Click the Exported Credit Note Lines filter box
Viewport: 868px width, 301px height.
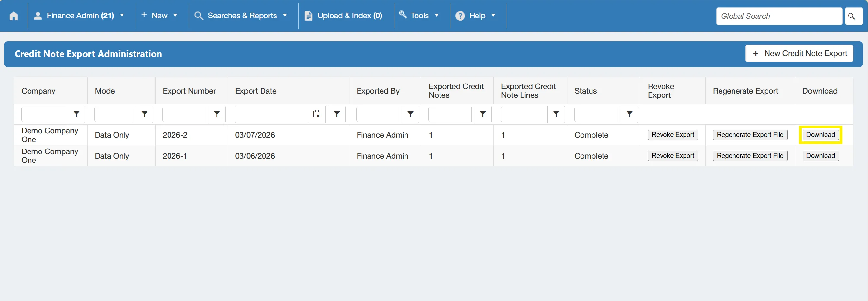click(522, 114)
